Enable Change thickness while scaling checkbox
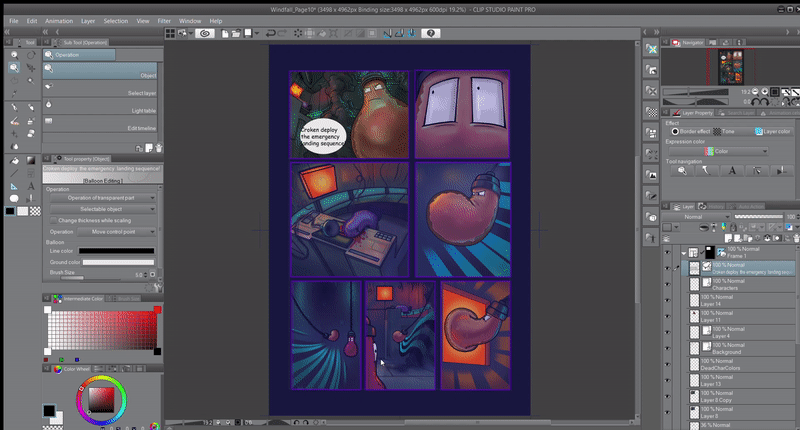The width and height of the screenshot is (800, 430). [x=53, y=220]
